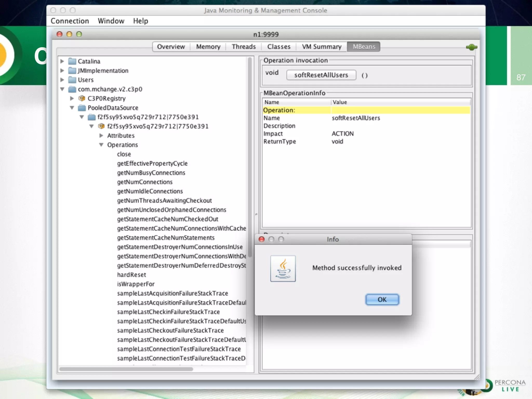This screenshot has width=532, height=399.
Task: Select sampleLastCheckoutFailureStackTrace operation
Action: click(170, 330)
